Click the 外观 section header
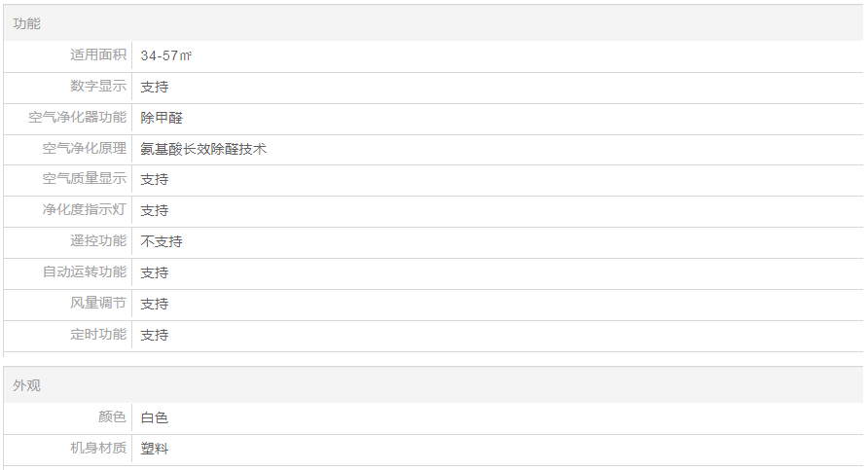868x470 pixels. [27, 385]
